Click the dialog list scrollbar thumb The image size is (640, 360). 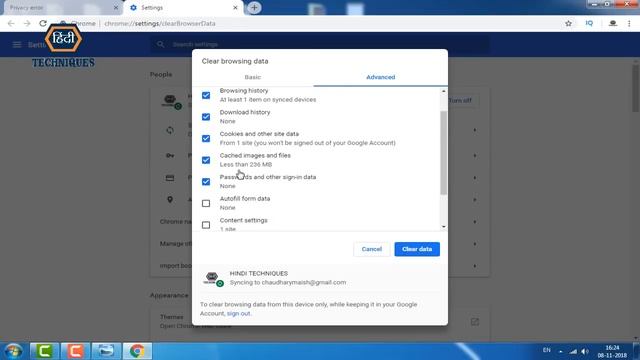[x=443, y=153]
